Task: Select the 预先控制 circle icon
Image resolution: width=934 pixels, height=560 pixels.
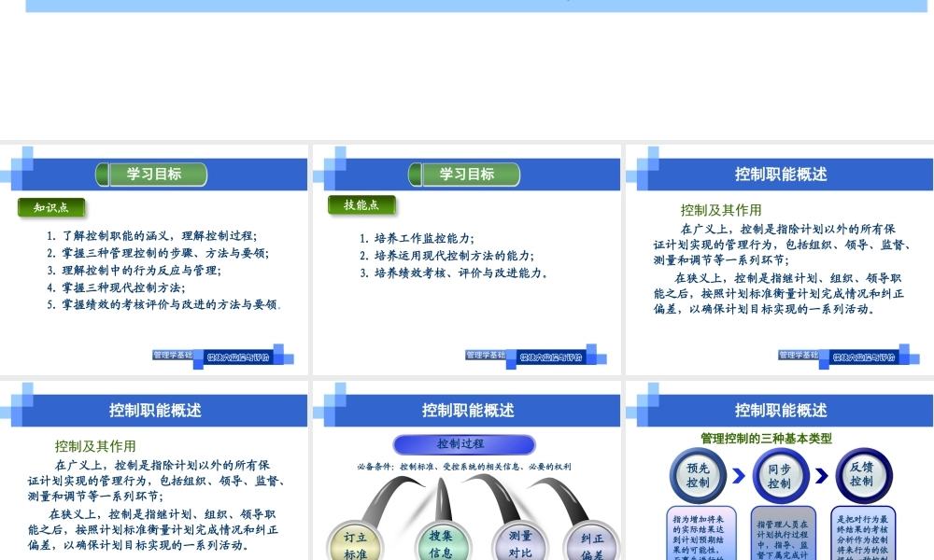Action: click(x=700, y=476)
